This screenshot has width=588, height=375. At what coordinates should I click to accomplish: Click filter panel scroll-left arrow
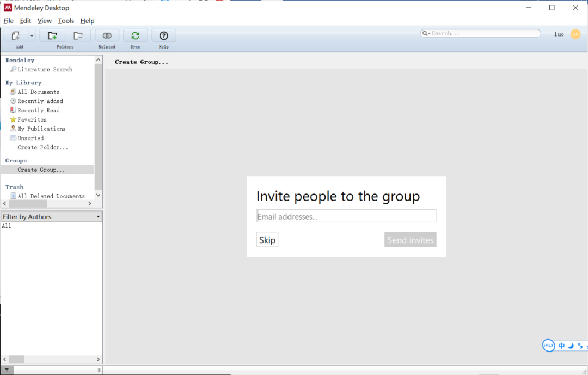pyautogui.click(x=5, y=359)
